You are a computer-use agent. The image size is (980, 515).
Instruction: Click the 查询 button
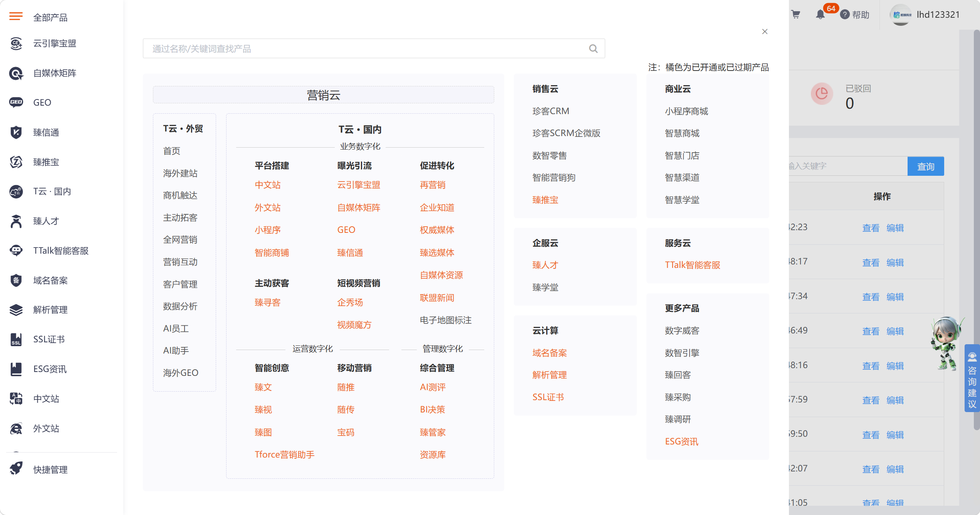pos(925,166)
